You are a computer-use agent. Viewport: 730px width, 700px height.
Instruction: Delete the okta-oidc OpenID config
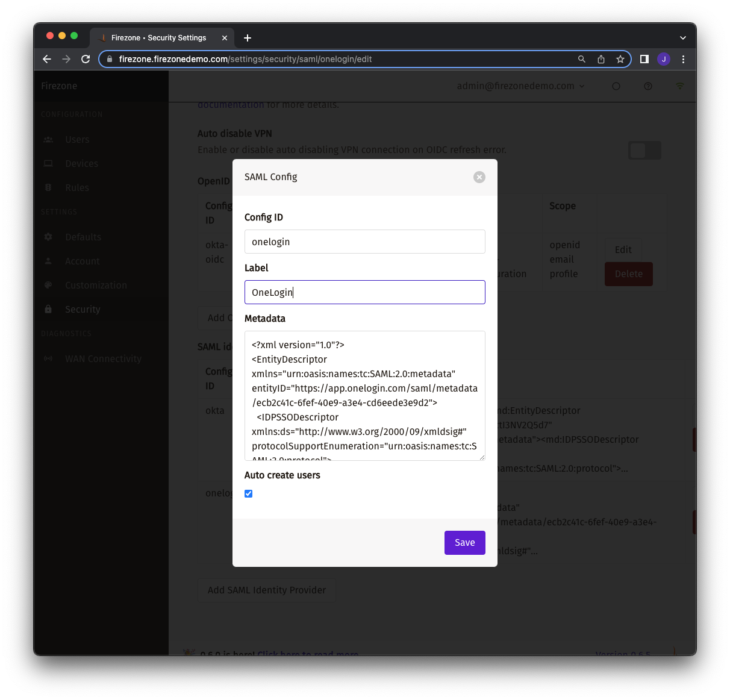[x=629, y=274]
